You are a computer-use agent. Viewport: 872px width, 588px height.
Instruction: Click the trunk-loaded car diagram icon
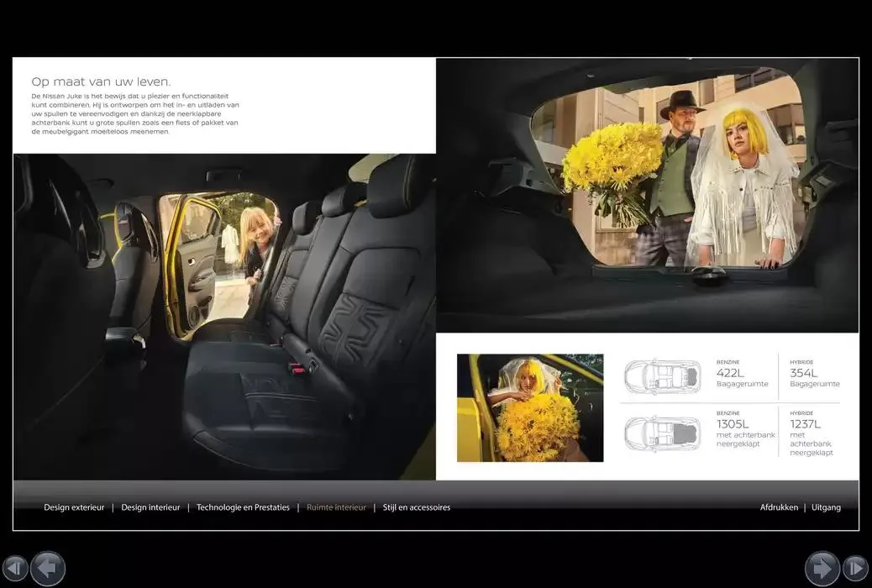tap(663, 375)
